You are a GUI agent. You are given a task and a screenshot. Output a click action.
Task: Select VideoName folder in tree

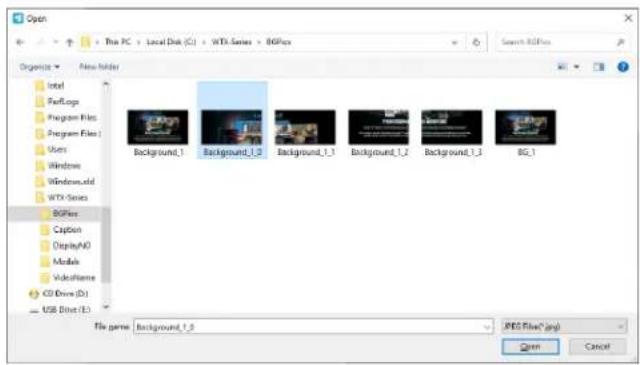click(x=68, y=278)
